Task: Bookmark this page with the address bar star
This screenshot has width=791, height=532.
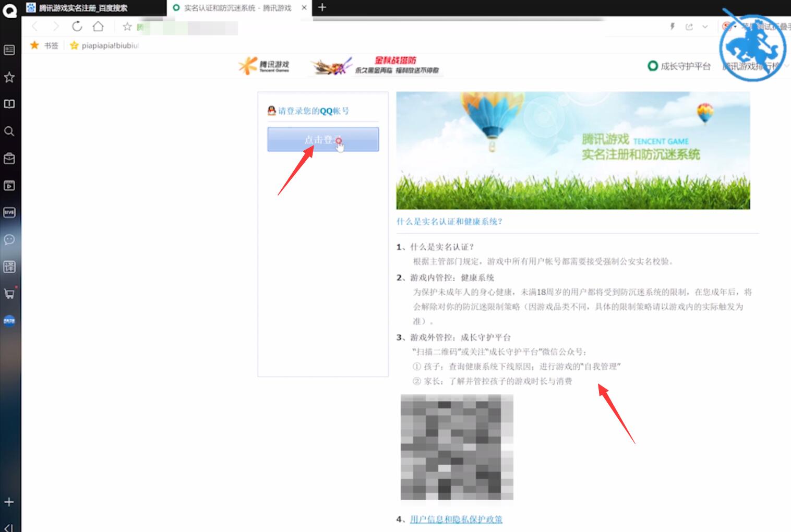Action: point(127,26)
